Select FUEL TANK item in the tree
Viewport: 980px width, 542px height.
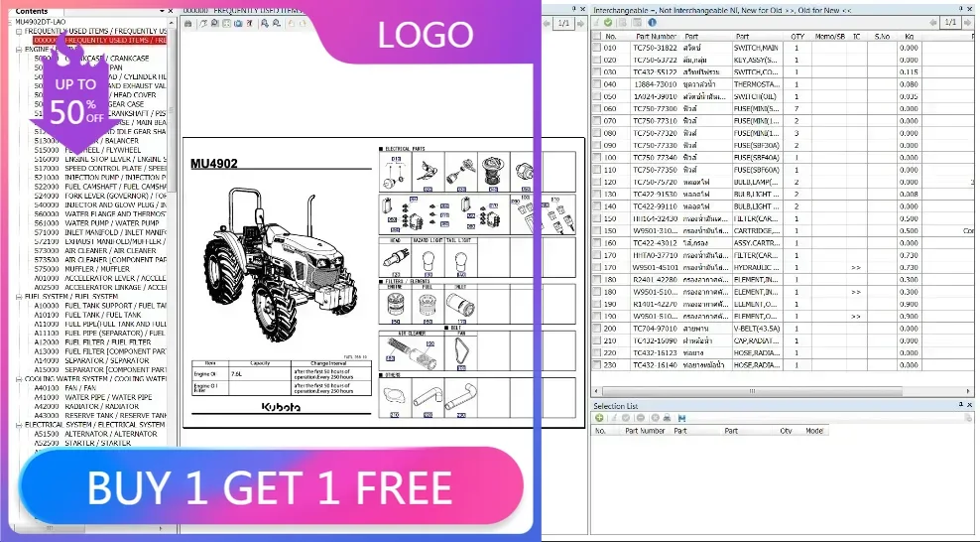(x=87, y=315)
